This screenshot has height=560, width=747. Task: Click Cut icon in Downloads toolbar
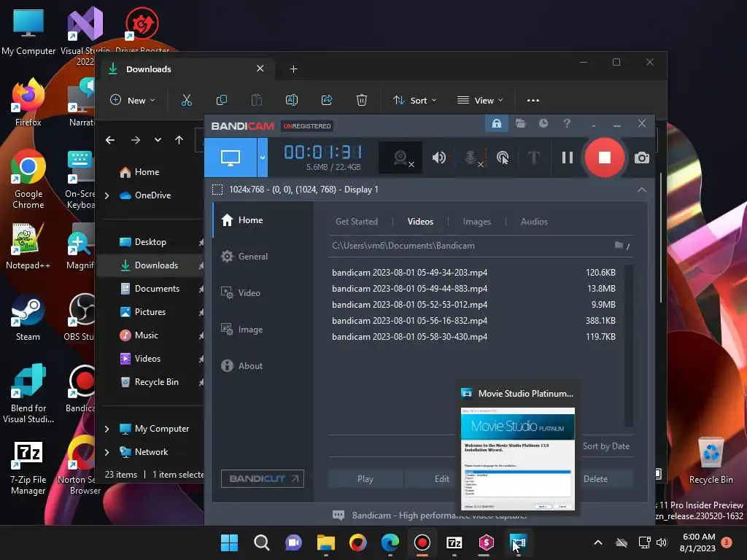186,101
